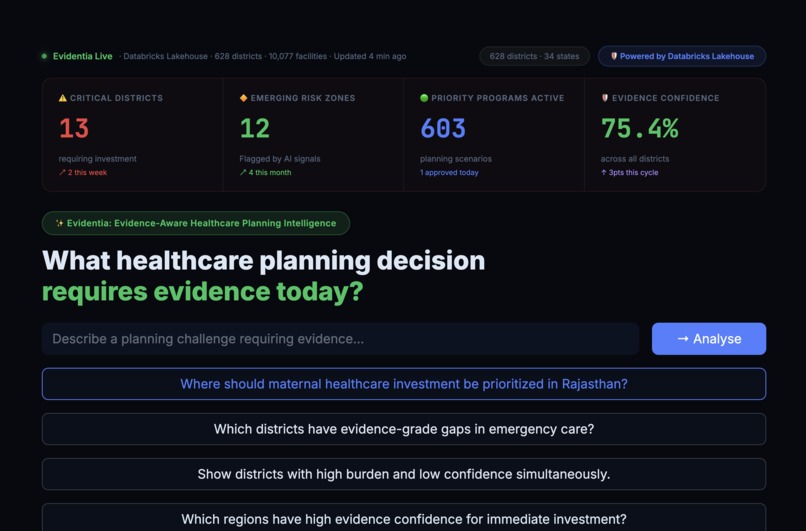Click the '10,077 facilities' status text
Screen dimensions: 806x531
[x=298, y=56]
